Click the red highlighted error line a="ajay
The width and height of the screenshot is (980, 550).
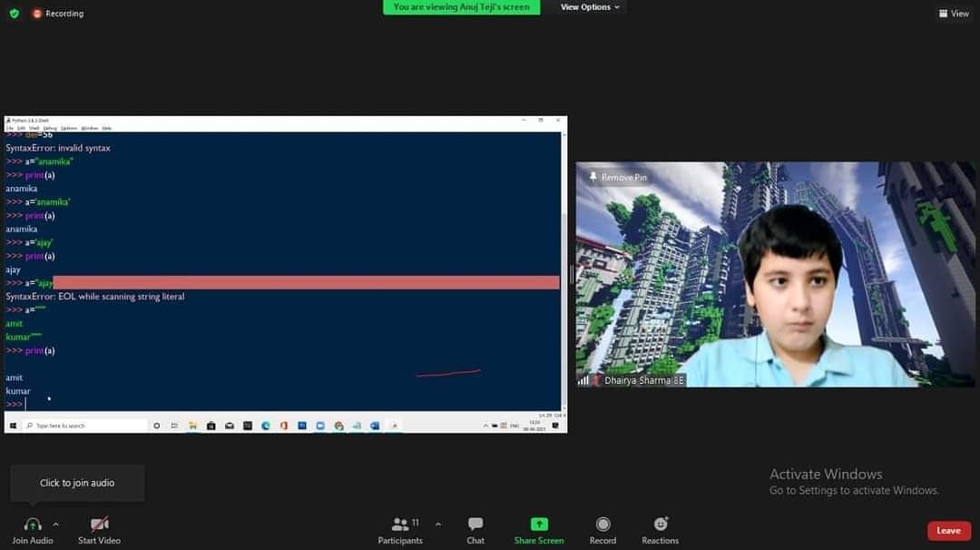point(282,282)
